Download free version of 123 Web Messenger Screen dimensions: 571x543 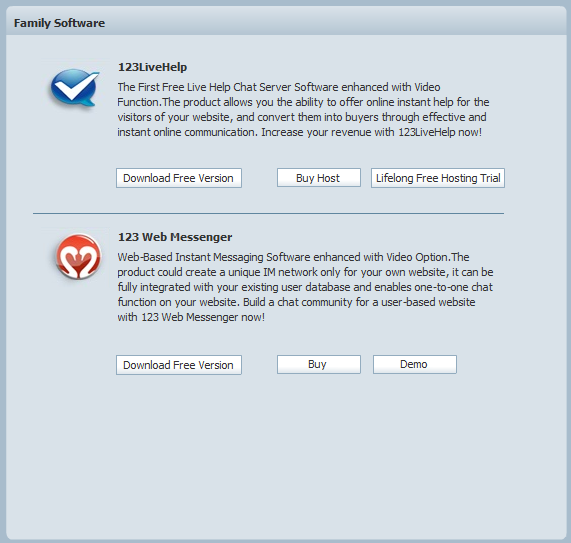(179, 365)
